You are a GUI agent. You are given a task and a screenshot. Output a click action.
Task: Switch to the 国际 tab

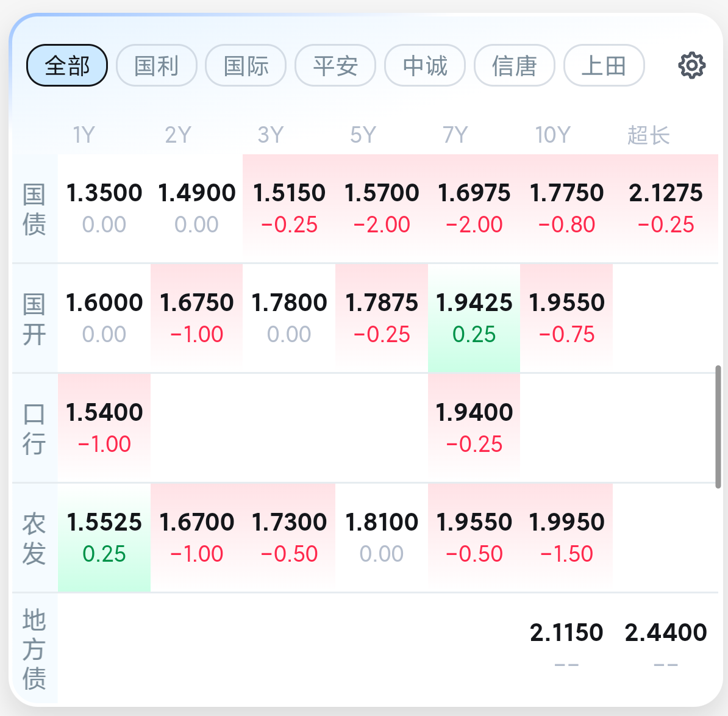pos(246,65)
